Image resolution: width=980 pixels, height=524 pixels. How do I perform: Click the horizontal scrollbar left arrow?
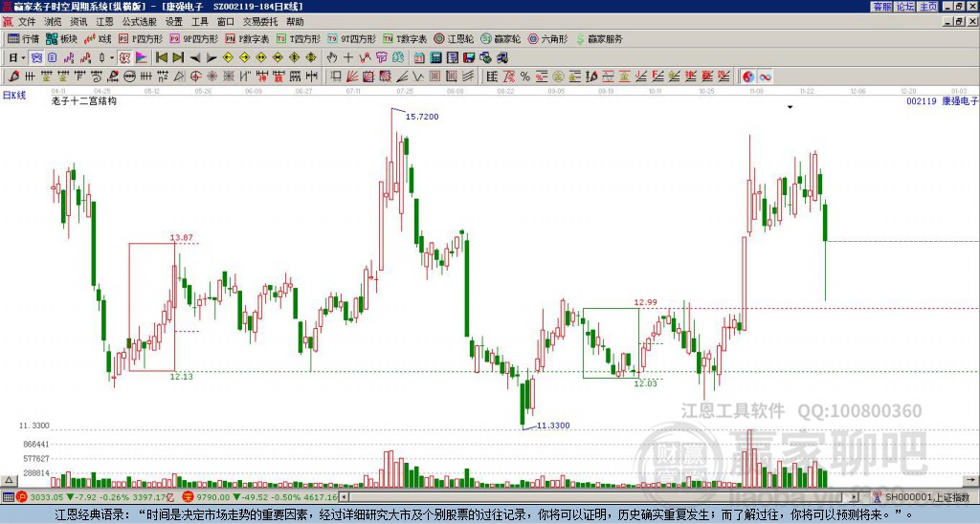pyautogui.click(x=344, y=497)
